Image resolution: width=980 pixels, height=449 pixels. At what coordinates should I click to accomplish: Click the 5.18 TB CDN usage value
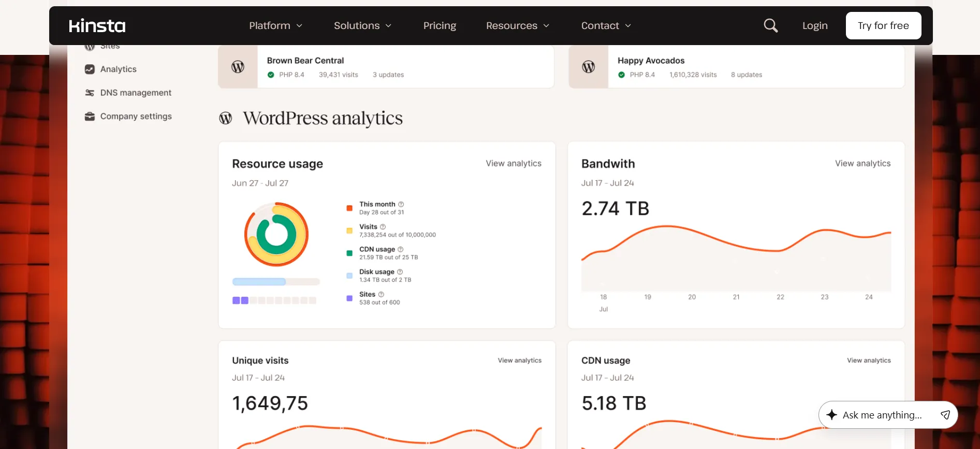(613, 403)
